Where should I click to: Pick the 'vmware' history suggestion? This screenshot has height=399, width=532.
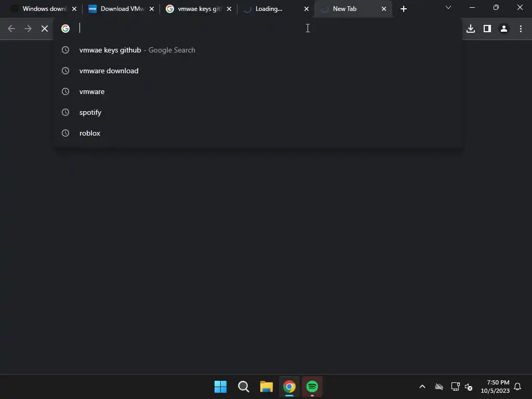[257, 91]
